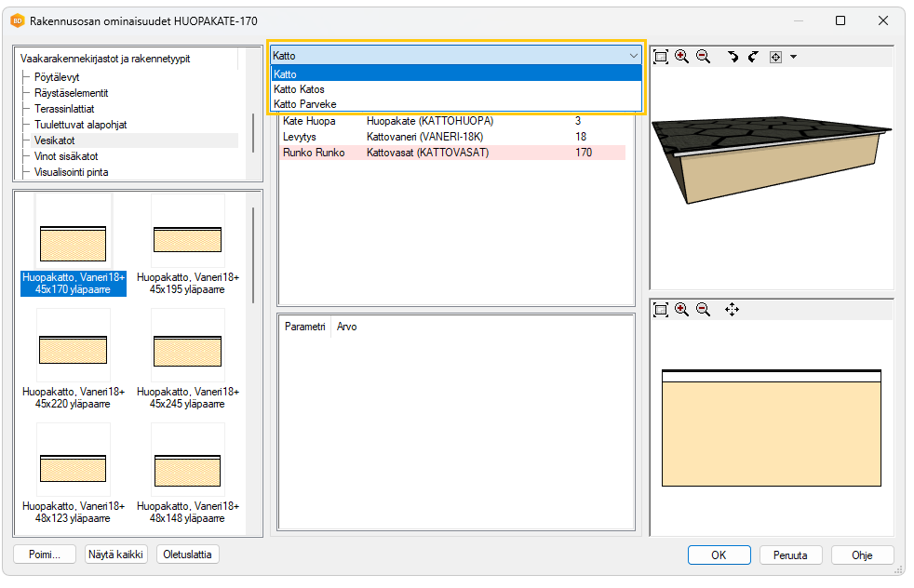Zoom in on the 3D preview

681,57
